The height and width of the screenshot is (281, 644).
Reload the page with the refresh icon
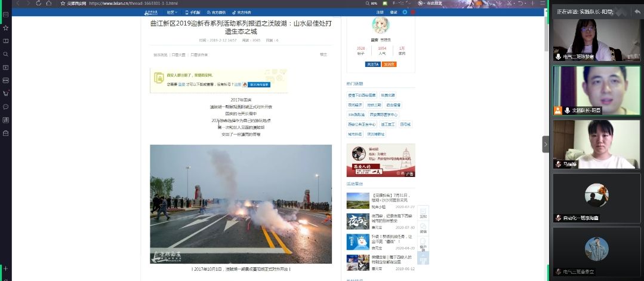39,4
